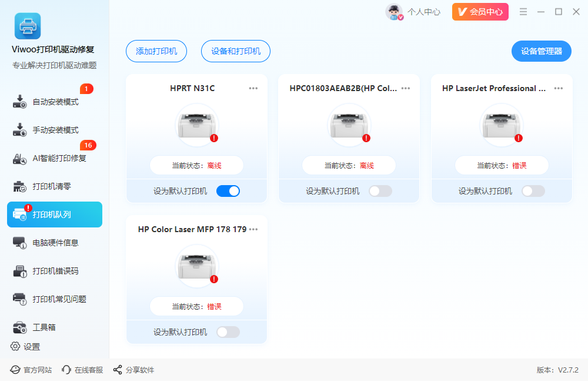
Task: Click the 错误 status of HP LaserJet Professional
Action: (519, 166)
